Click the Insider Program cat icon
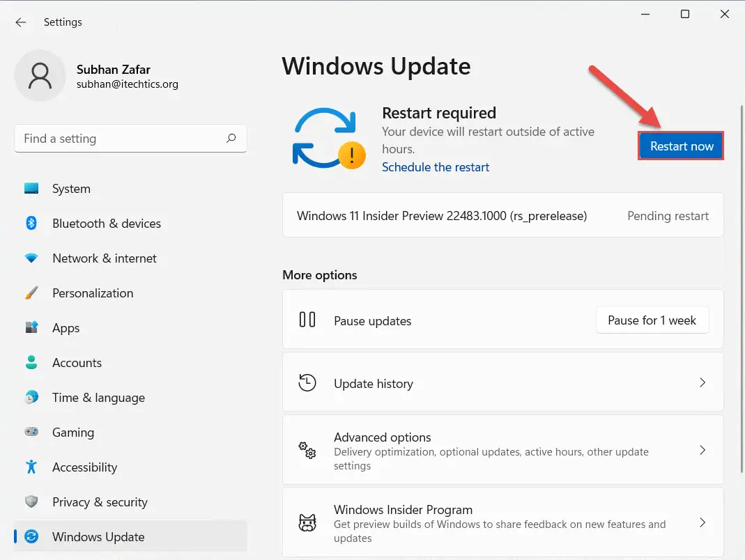The image size is (745, 560). [307, 523]
